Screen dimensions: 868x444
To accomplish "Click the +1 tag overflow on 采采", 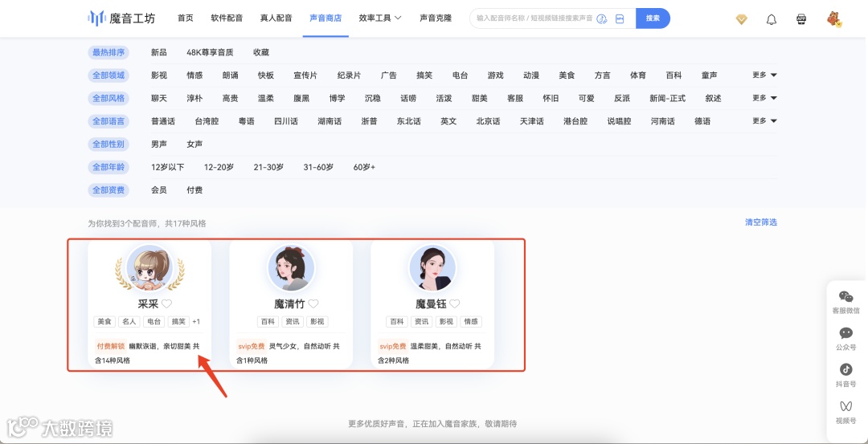I will 196,322.
